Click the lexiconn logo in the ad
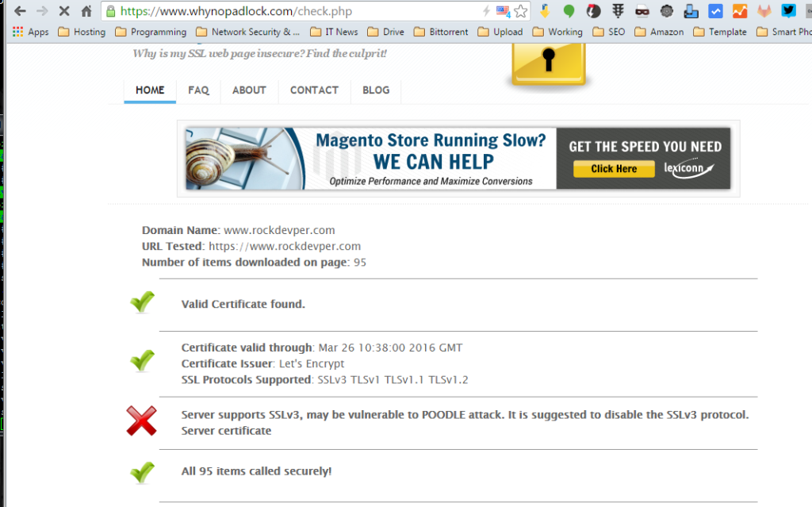This screenshot has height=507, width=812. click(x=689, y=168)
